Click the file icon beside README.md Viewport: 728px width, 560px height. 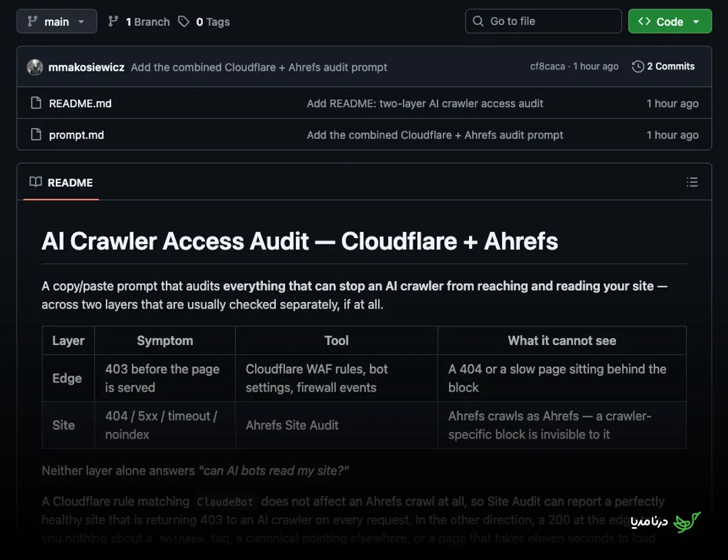click(36, 103)
